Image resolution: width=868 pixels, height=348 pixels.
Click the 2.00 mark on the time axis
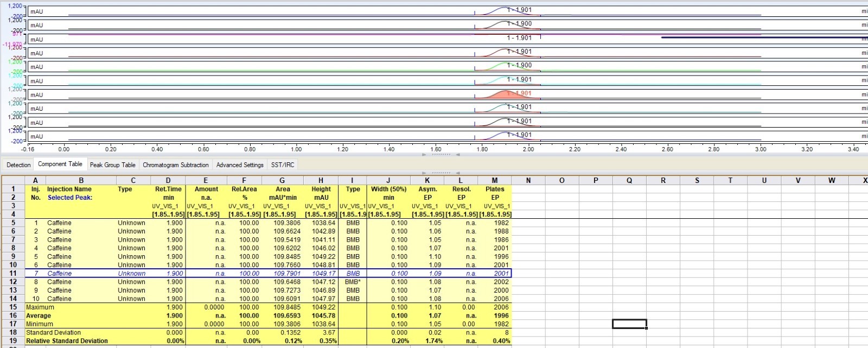coord(528,149)
